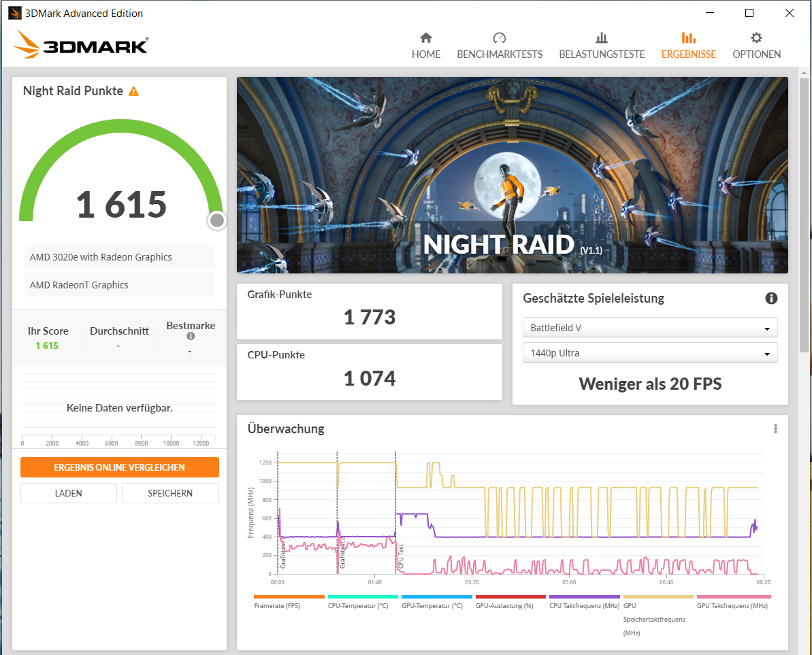Click the 3DMark app icon in title bar
This screenshot has height=655, width=812.
[x=15, y=13]
